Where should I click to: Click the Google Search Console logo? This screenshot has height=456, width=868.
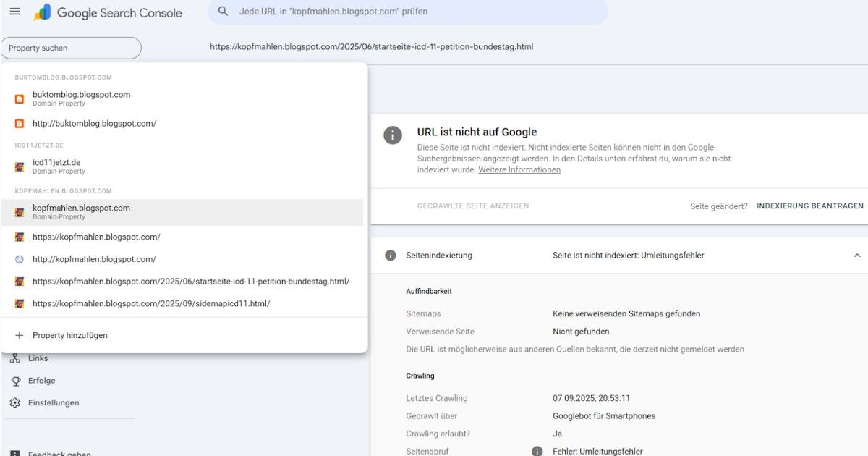[x=107, y=12]
